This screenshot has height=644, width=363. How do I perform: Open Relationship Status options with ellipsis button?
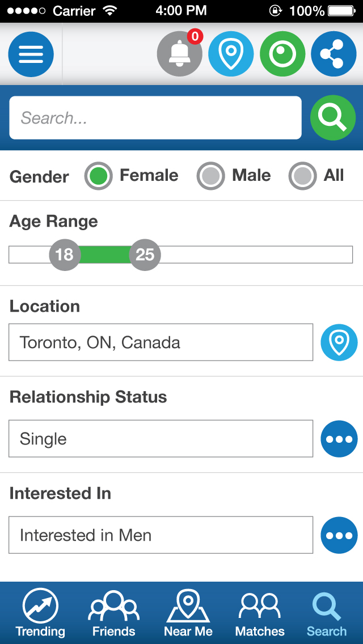339,439
